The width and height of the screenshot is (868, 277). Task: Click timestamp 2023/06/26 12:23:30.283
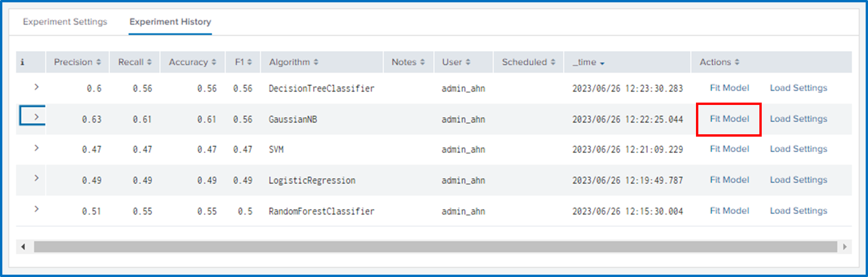coord(627,88)
